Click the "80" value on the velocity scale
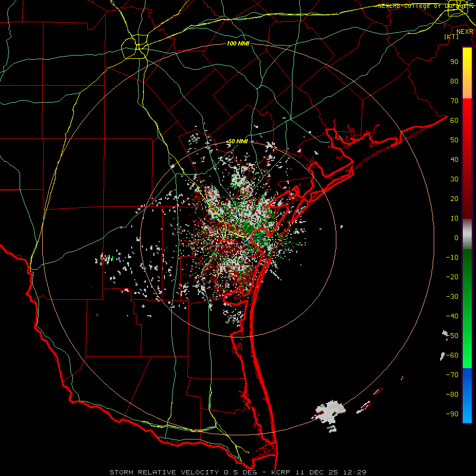 tap(454, 81)
